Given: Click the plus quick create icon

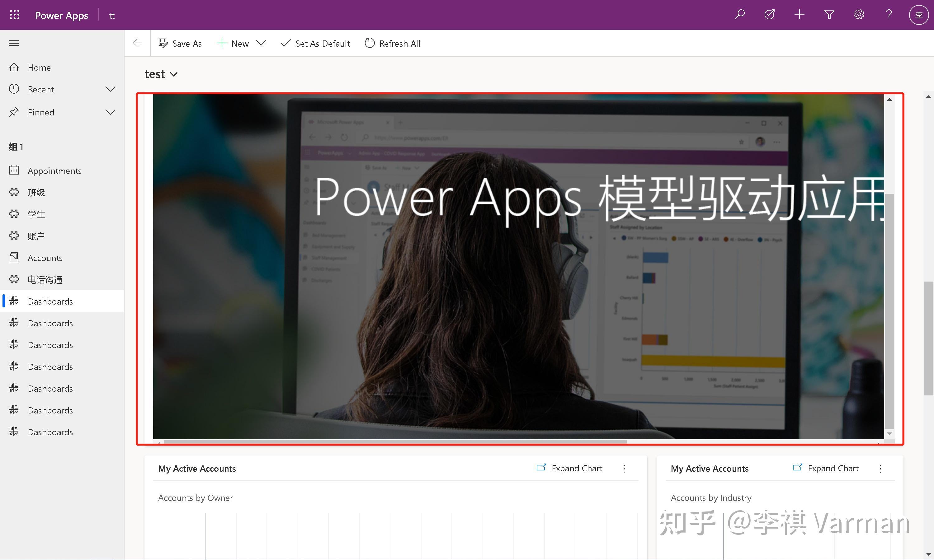Looking at the screenshot, I should 799,15.
